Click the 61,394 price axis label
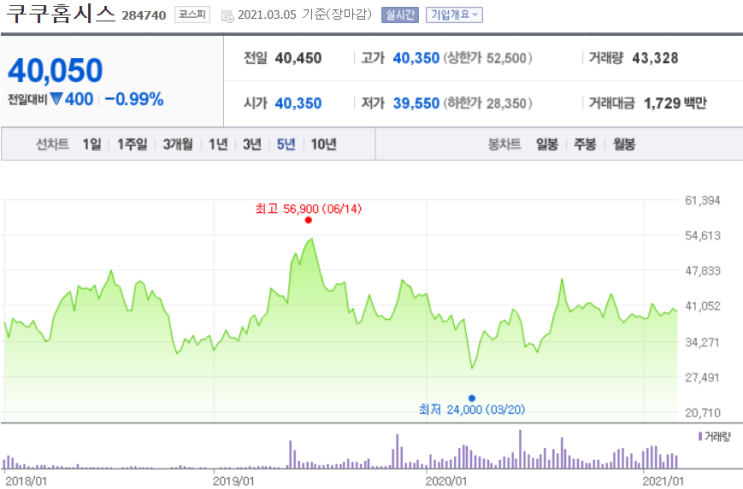 [x=703, y=200]
